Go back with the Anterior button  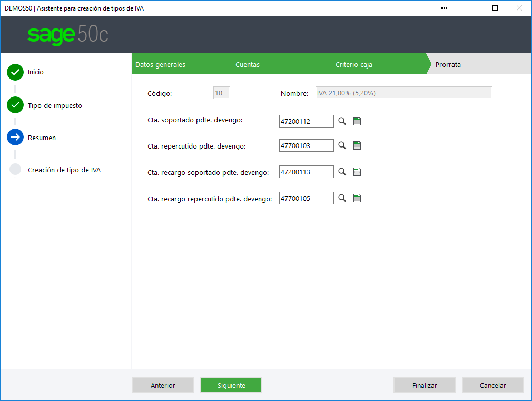[x=163, y=385]
